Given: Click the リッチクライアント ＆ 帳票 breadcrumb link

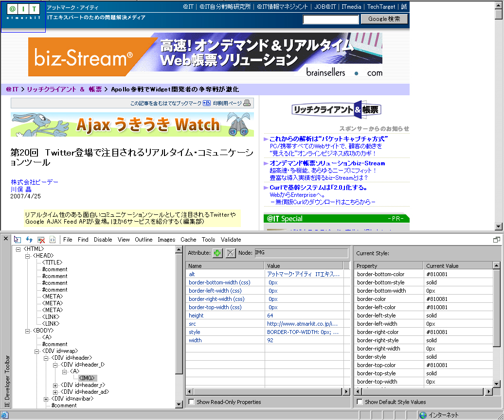Looking at the screenshot, I should click(64, 89).
